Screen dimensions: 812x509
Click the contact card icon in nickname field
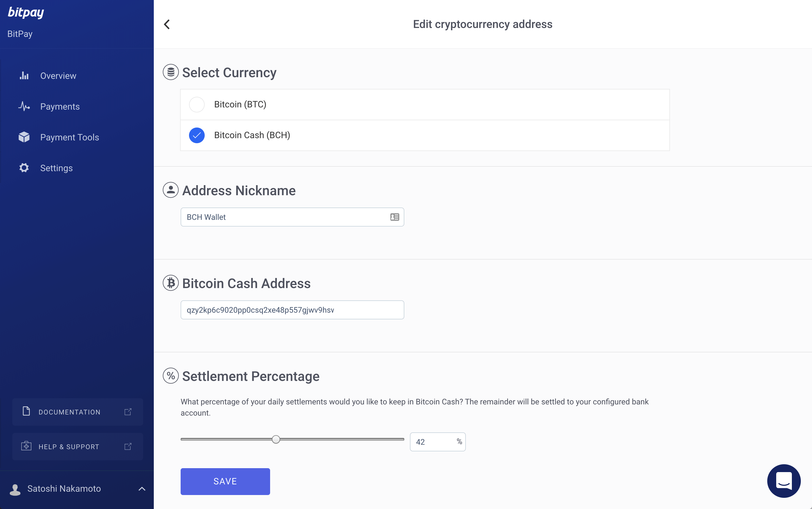pyautogui.click(x=394, y=217)
